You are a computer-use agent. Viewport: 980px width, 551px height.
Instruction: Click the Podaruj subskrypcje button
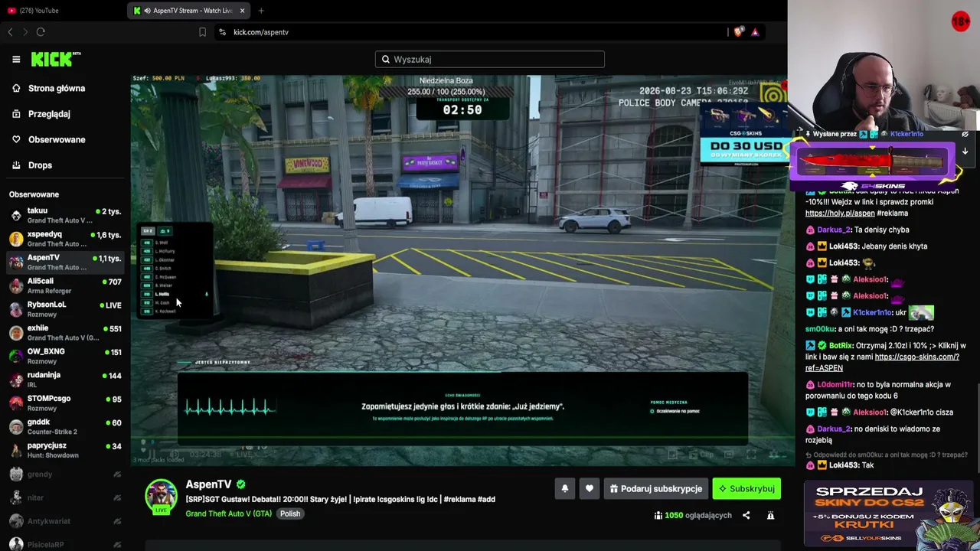click(655, 489)
